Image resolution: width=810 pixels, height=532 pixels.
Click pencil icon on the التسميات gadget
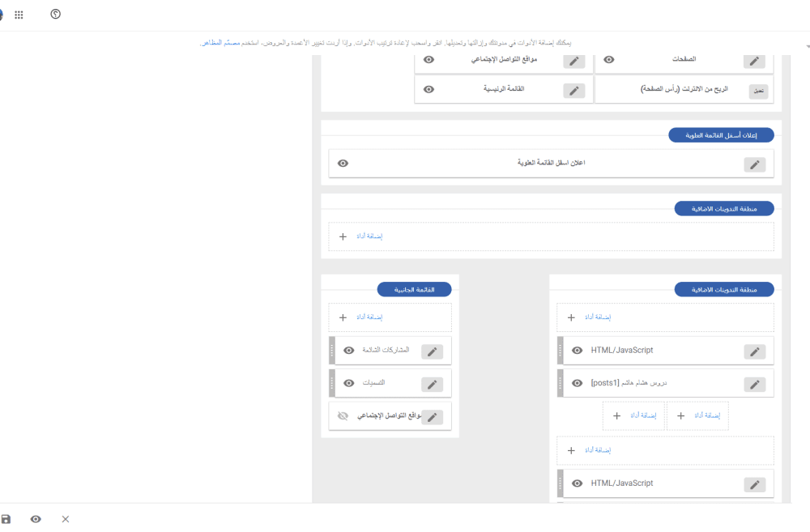click(x=432, y=384)
